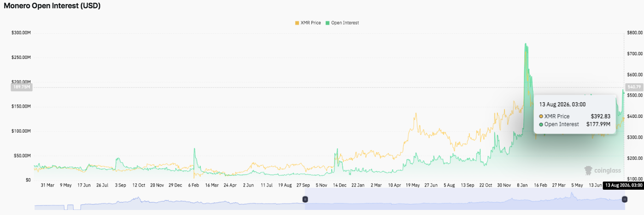Click the 19 May x-axis date label

click(413, 185)
